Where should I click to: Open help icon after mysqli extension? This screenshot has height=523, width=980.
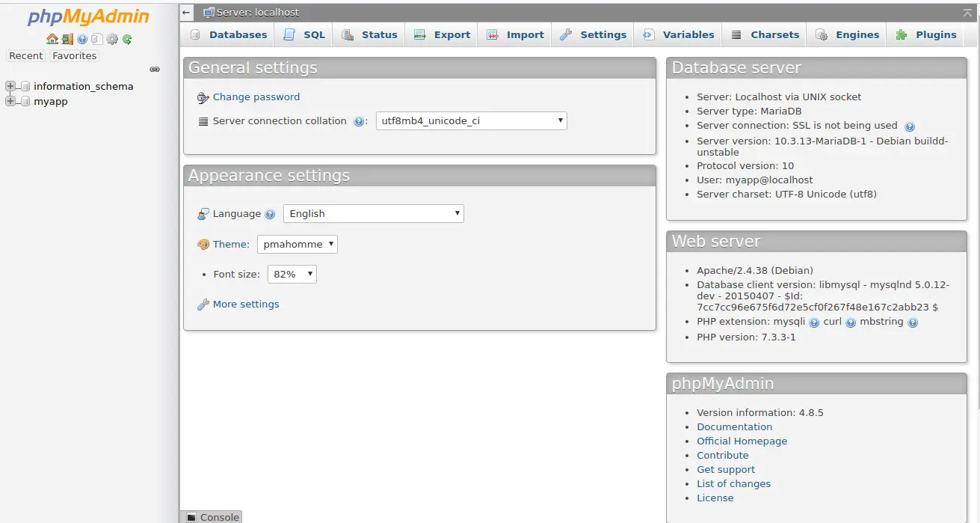click(814, 322)
